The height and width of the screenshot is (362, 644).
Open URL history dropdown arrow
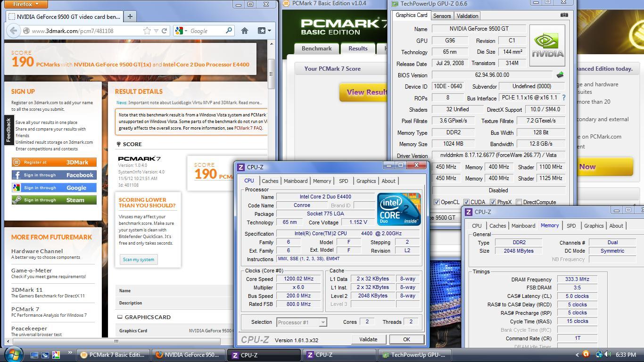[x=157, y=31]
